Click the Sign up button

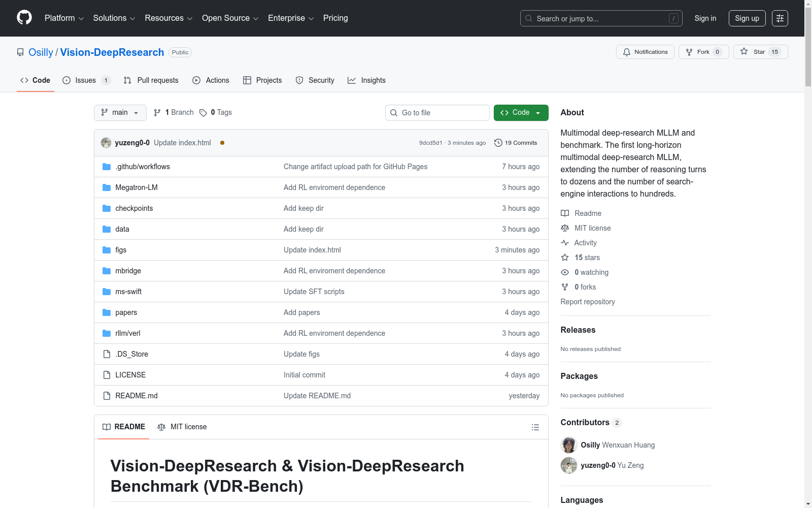coord(747,18)
